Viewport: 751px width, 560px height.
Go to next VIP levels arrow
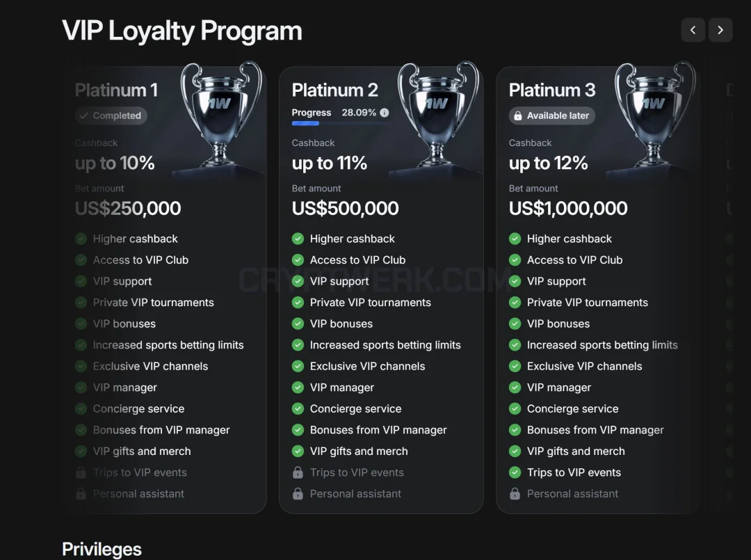click(720, 30)
